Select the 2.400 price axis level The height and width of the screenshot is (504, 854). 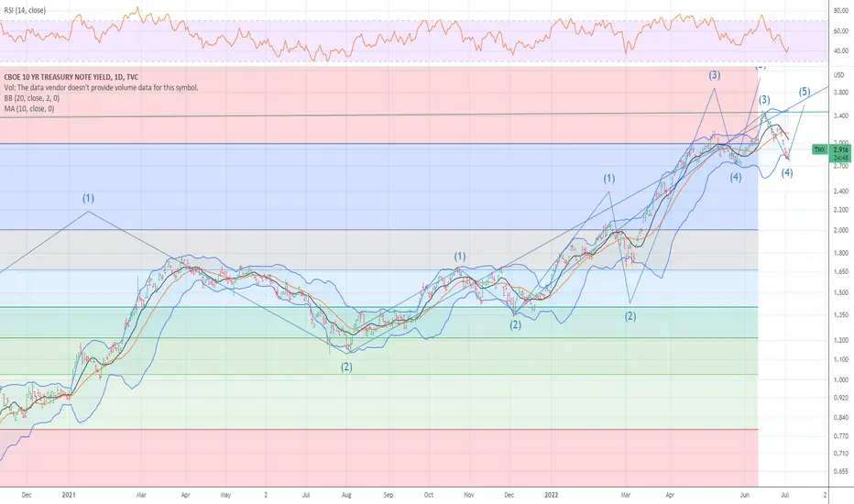(840, 192)
